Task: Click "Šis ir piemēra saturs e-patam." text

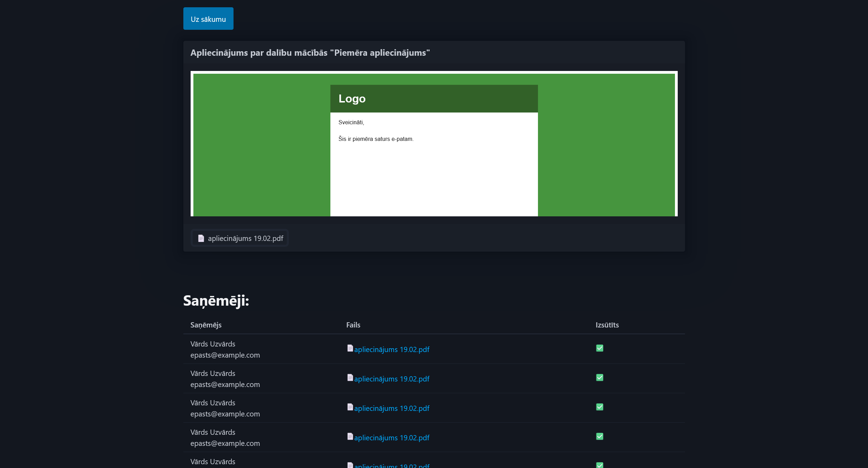Action: 376,139
